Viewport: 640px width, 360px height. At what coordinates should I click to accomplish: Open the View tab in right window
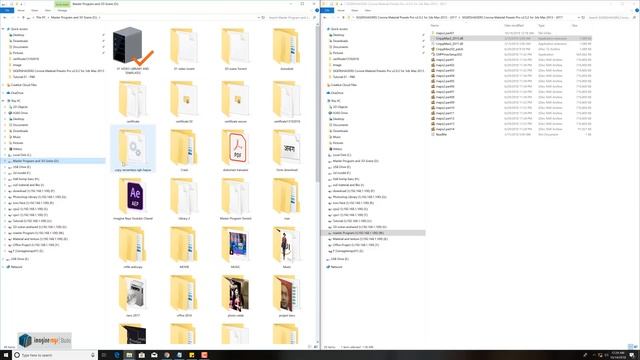(368, 10)
